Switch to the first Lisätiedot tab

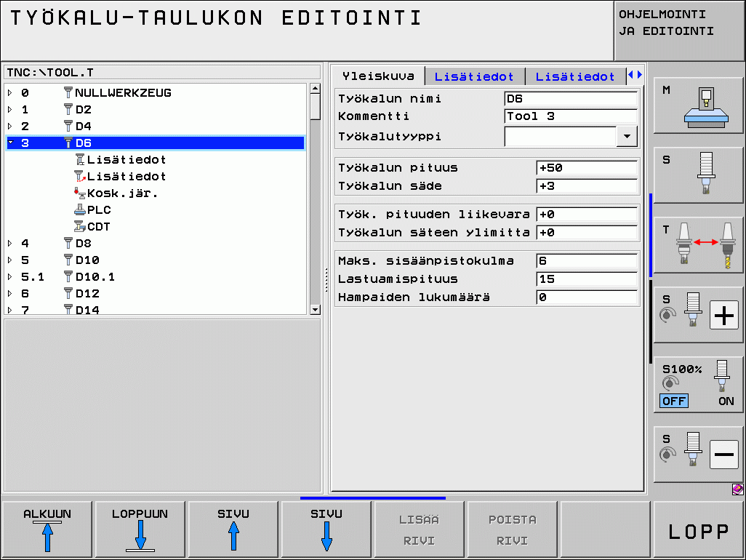pyautogui.click(x=474, y=76)
